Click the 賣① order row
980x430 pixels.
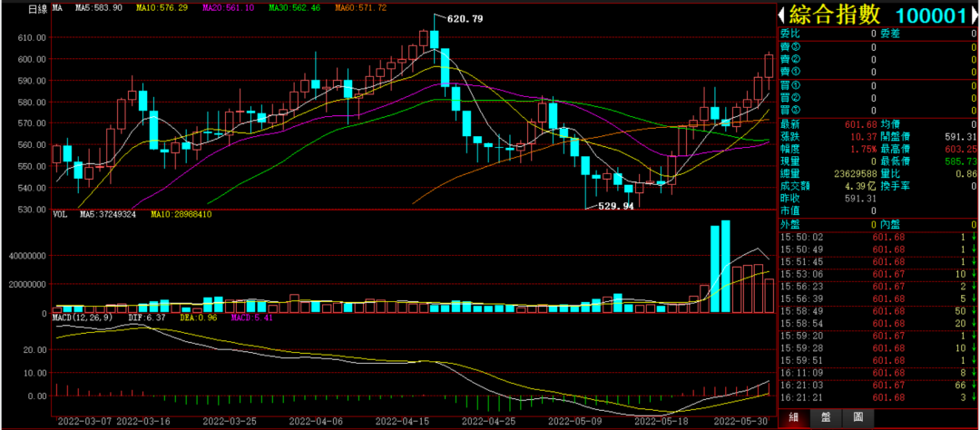[877, 73]
